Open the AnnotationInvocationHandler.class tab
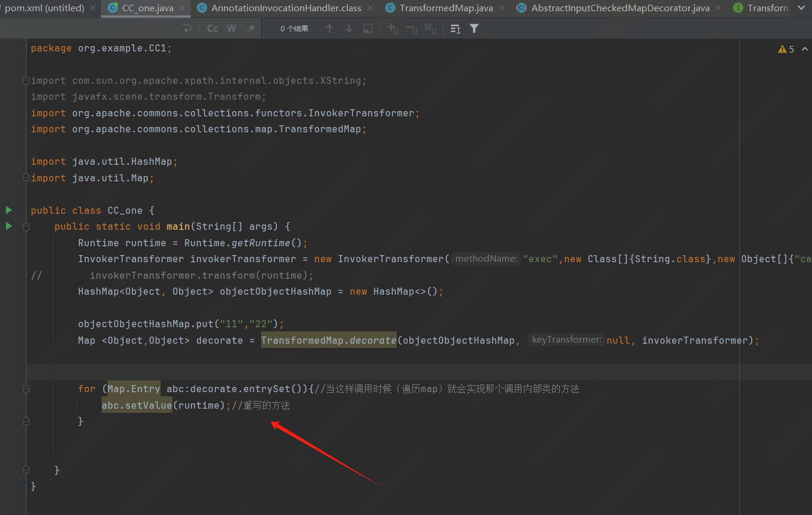 coord(286,8)
